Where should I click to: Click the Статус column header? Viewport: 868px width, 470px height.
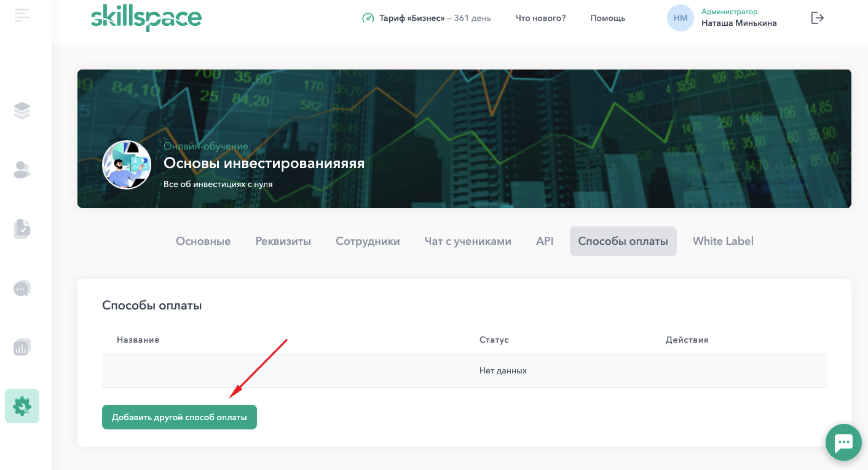click(x=494, y=340)
